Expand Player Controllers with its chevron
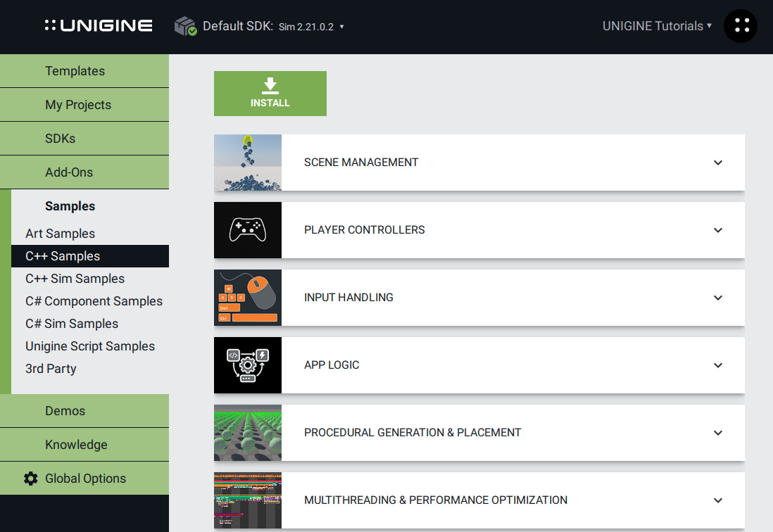Image resolution: width=773 pixels, height=532 pixels. tap(718, 230)
